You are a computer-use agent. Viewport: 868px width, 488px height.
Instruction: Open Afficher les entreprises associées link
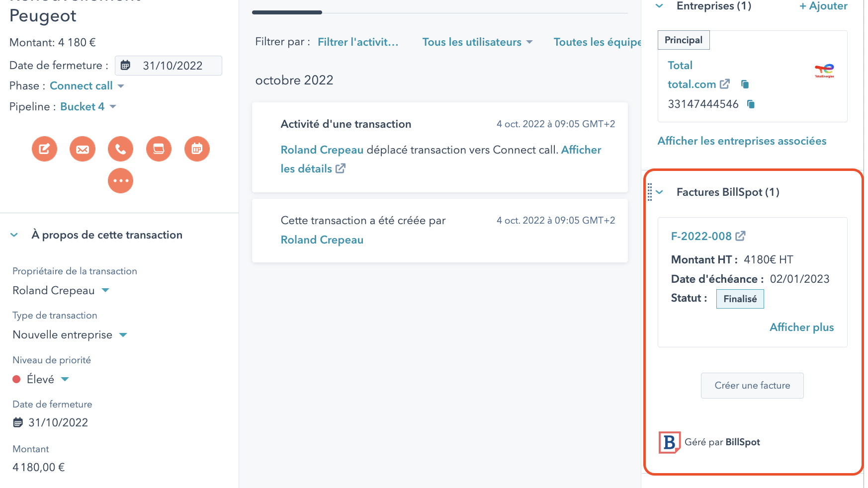(742, 141)
